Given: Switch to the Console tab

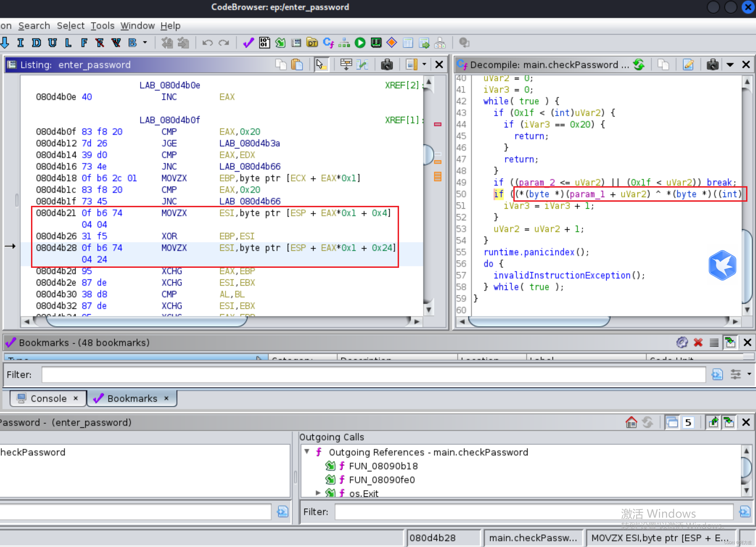Looking at the screenshot, I should pyautogui.click(x=48, y=398).
